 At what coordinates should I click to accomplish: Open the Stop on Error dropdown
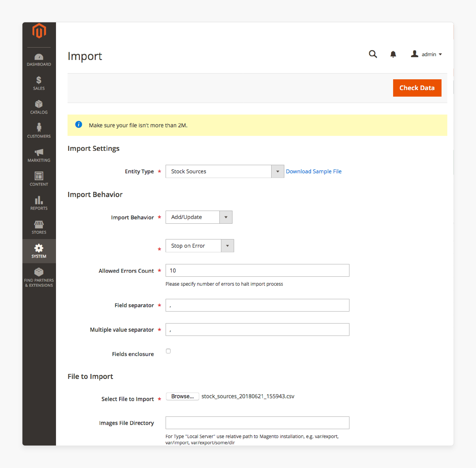coord(227,245)
